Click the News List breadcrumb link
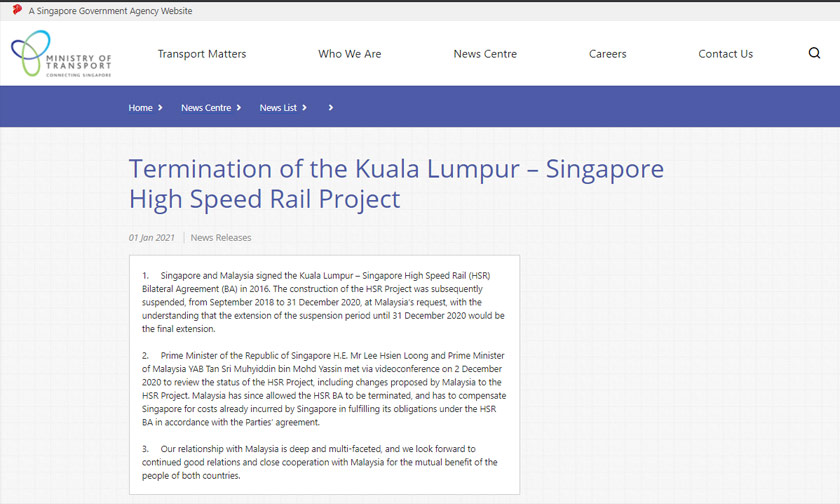This screenshot has height=504, width=840. (x=277, y=108)
